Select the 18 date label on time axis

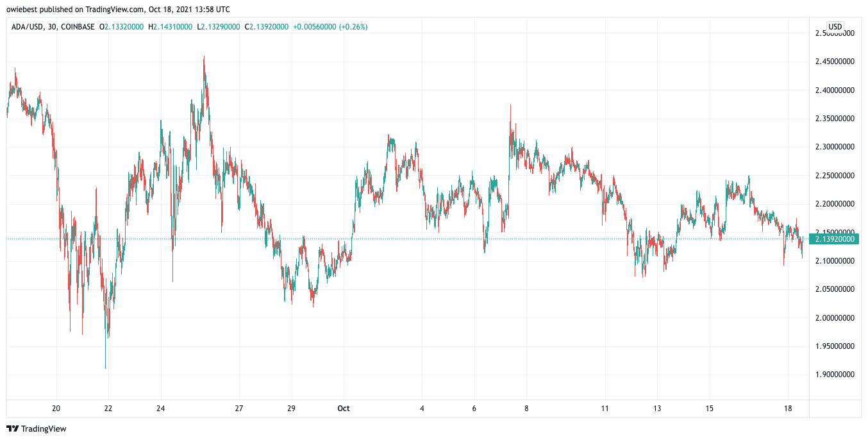click(x=788, y=409)
